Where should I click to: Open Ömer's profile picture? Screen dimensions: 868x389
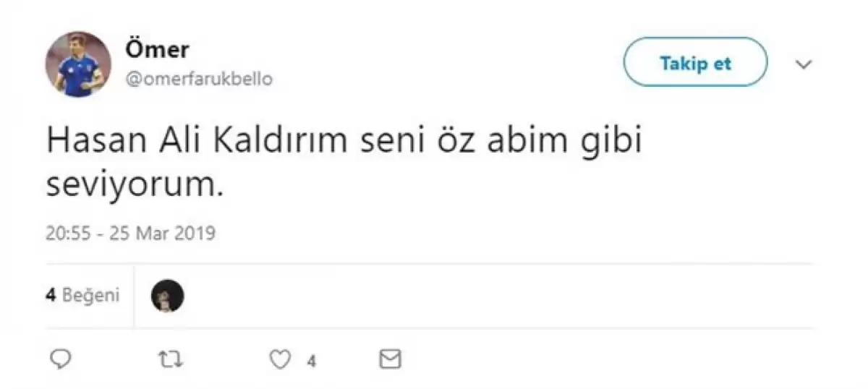(79, 64)
